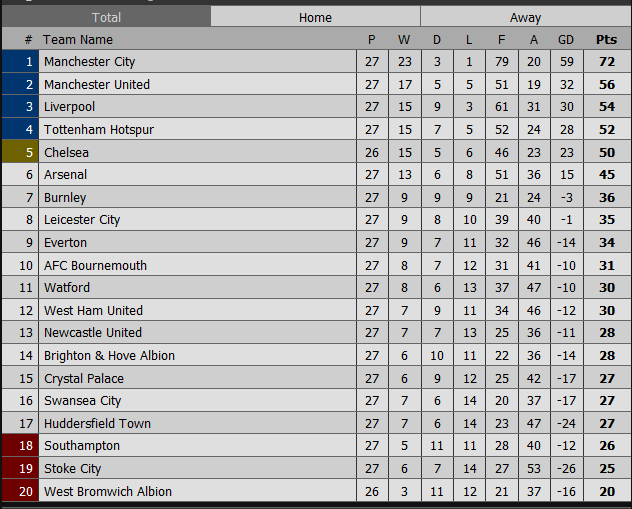The height and width of the screenshot is (509, 632).
Task: Click position 5 olive rank badge
Action: point(20,152)
